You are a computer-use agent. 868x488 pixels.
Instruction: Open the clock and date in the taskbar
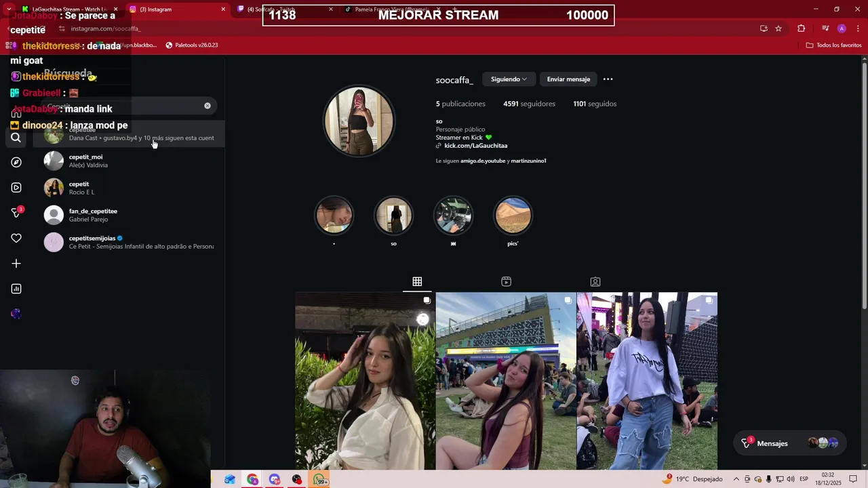(x=828, y=479)
